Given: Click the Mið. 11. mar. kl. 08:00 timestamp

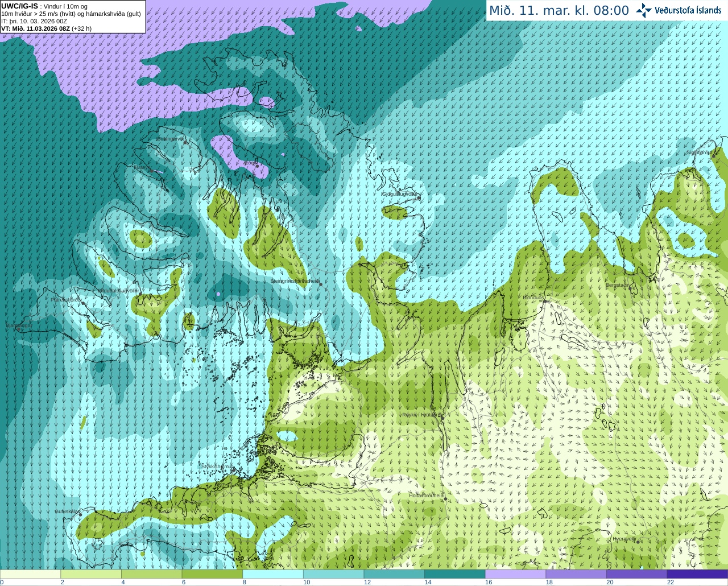Looking at the screenshot, I should [x=559, y=10].
